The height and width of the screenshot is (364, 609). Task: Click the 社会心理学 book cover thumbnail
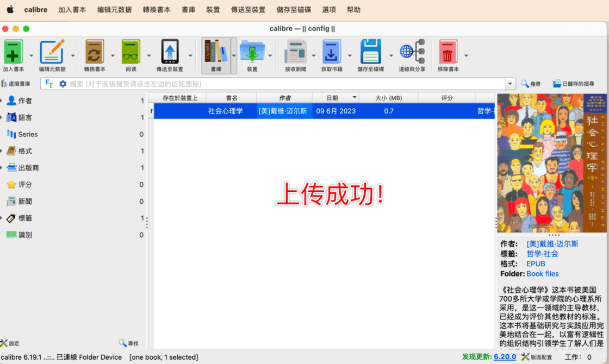point(552,163)
